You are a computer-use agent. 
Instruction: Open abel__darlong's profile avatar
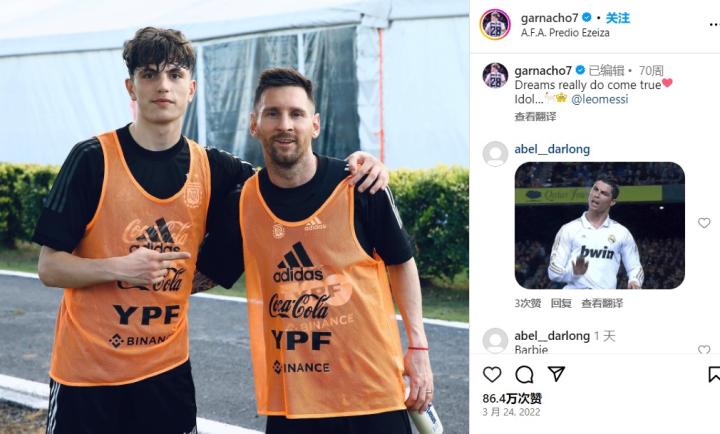tap(495, 154)
